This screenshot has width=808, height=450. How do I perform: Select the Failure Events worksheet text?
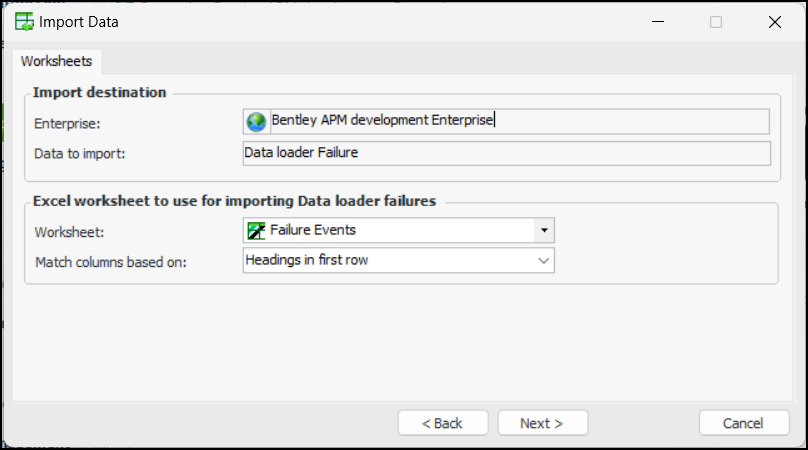[x=313, y=230]
